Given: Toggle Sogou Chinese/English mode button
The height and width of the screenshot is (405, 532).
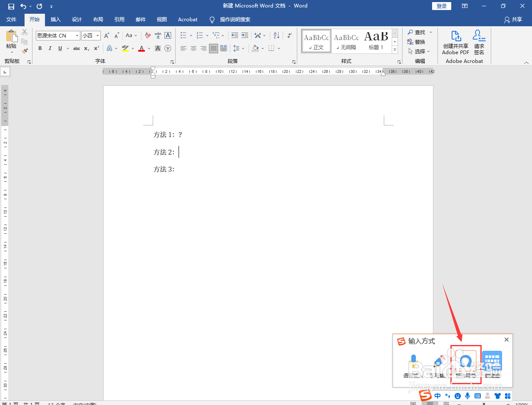Looking at the screenshot, I should coord(438,396).
